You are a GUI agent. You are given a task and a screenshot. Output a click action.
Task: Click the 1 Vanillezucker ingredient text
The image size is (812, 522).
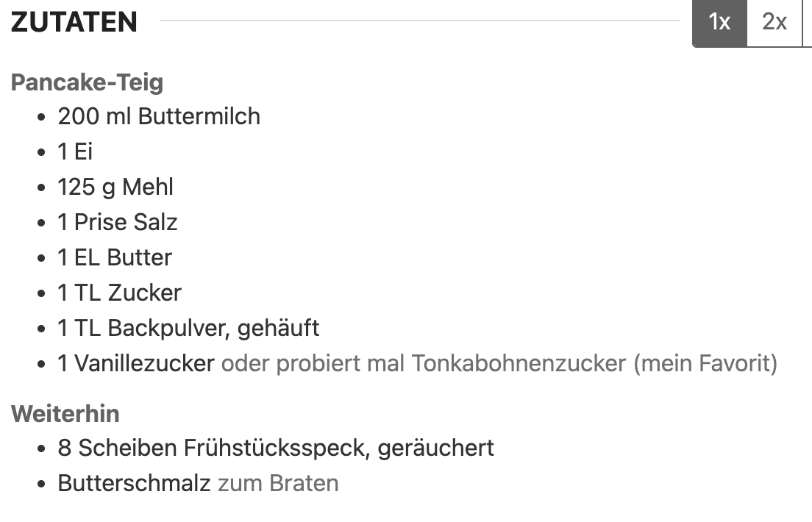[x=135, y=363]
